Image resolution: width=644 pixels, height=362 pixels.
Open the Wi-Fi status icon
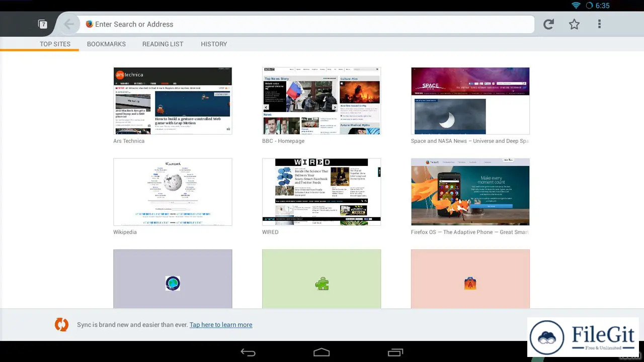click(576, 6)
